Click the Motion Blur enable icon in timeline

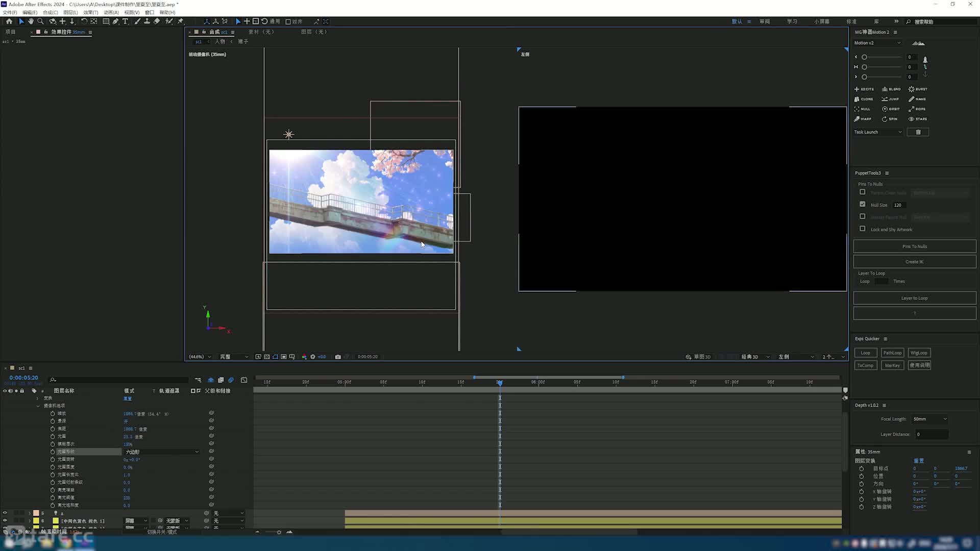click(x=231, y=380)
